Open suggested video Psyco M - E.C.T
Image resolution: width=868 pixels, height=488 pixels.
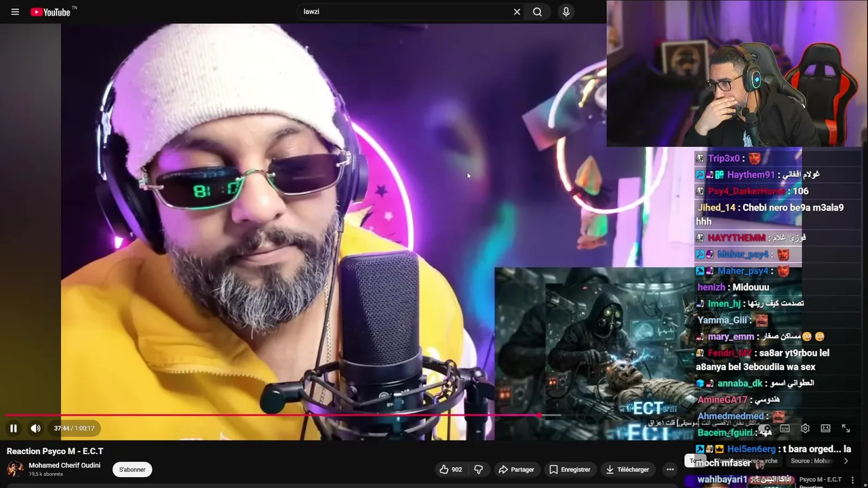821,479
